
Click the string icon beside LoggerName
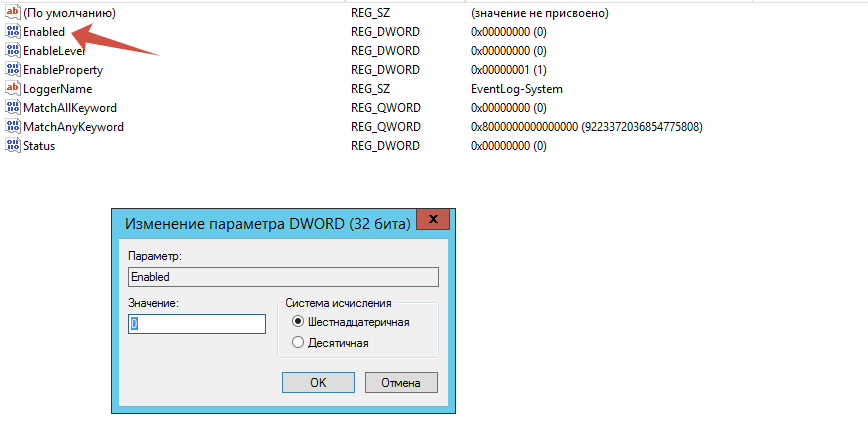(x=12, y=89)
